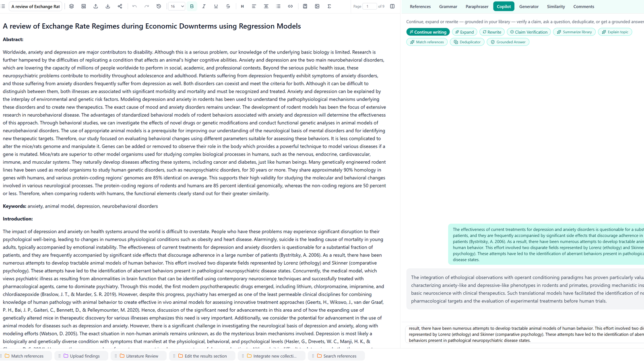Open the layers stack icon
644x362 pixels.
[72, 6]
